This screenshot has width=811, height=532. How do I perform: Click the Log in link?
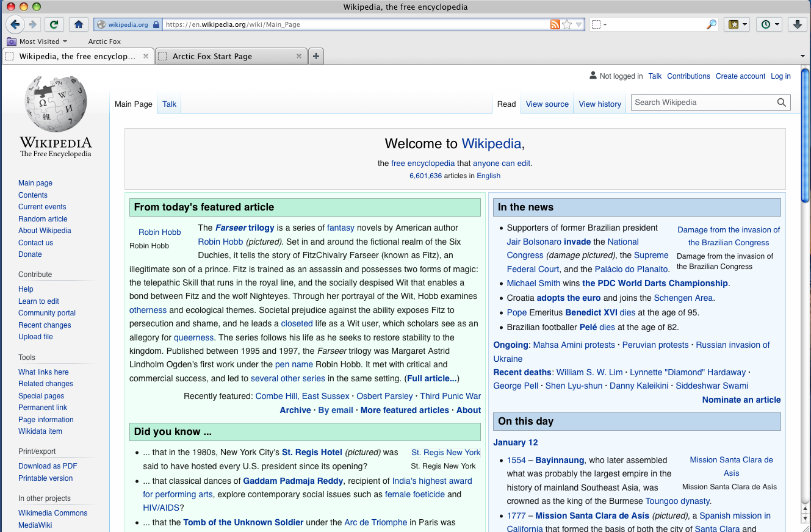click(x=780, y=76)
